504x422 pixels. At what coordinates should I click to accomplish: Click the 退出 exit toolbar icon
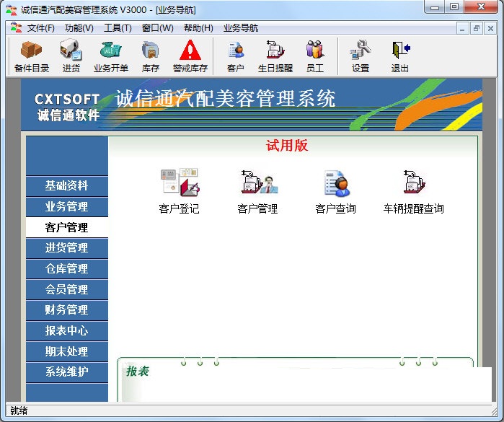(x=400, y=56)
